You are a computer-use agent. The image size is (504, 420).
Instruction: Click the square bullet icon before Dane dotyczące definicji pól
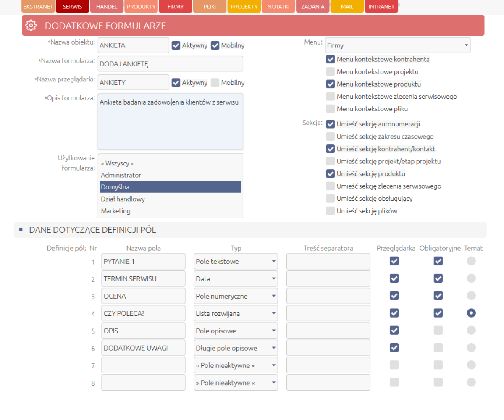tap(21, 230)
